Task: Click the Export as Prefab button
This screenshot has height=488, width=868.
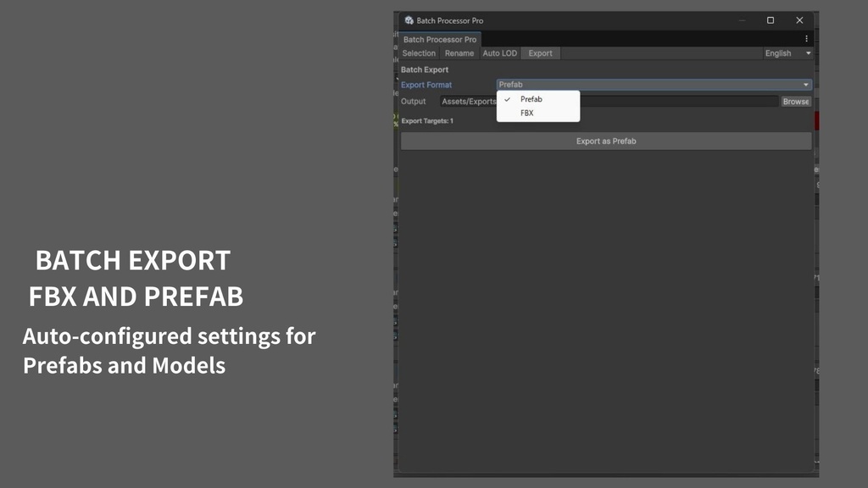Action: pyautogui.click(x=605, y=141)
